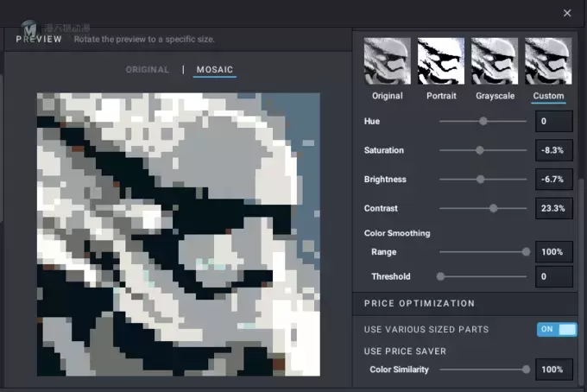Click the Contrast slider handle
587x392 pixels.
pyautogui.click(x=494, y=208)
